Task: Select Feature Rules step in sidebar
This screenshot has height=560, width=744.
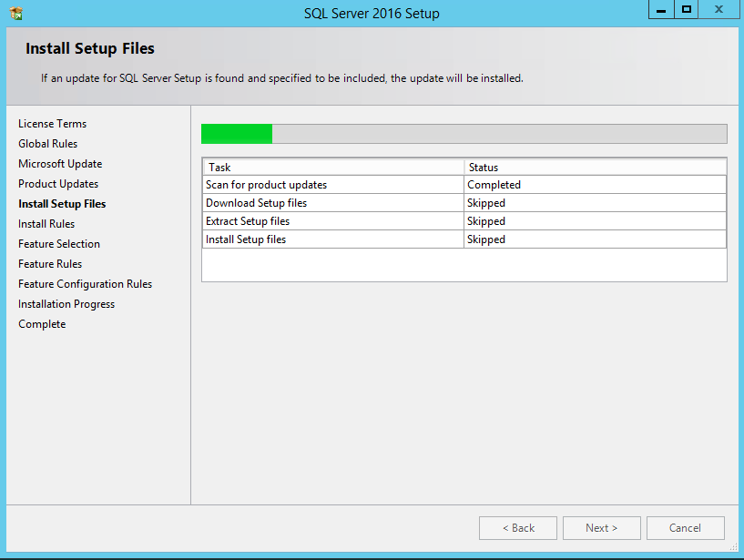Action: (50, 264)
